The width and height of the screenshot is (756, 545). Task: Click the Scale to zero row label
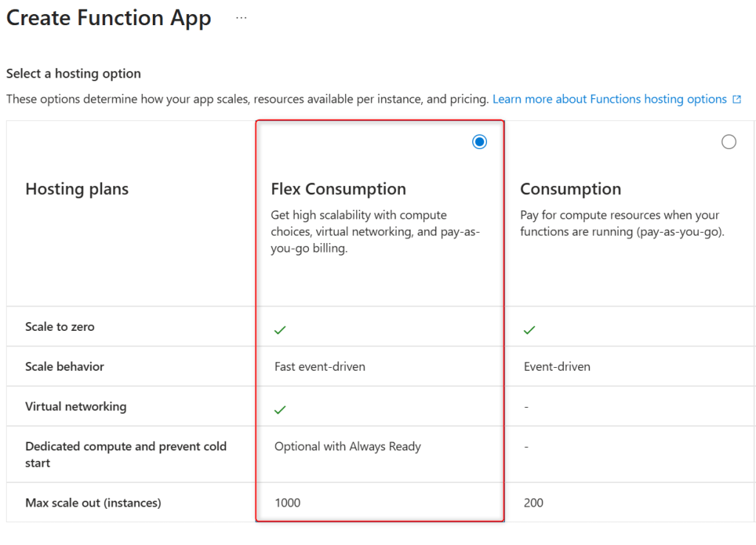pyautogui.click(x=60, y=326)
